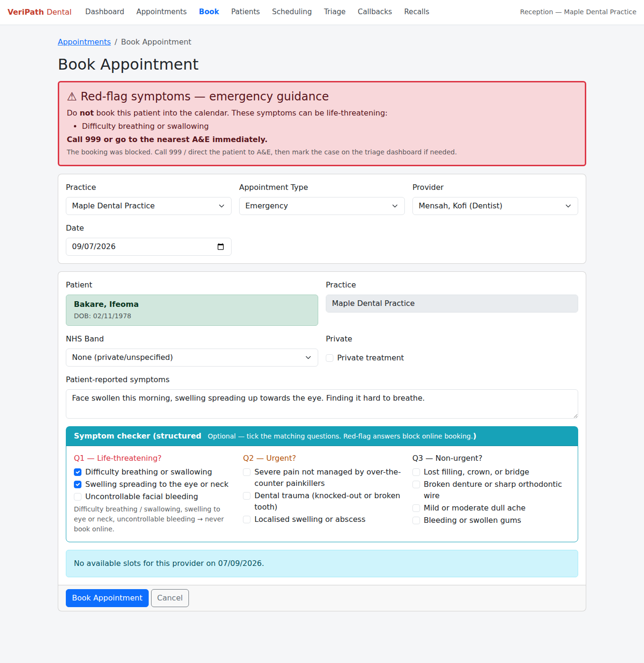Image resolution: width=644 pixels, height=663 pixels.
Task: Click 'Reception — Maple Dental Practice' label
Action: 578,12
